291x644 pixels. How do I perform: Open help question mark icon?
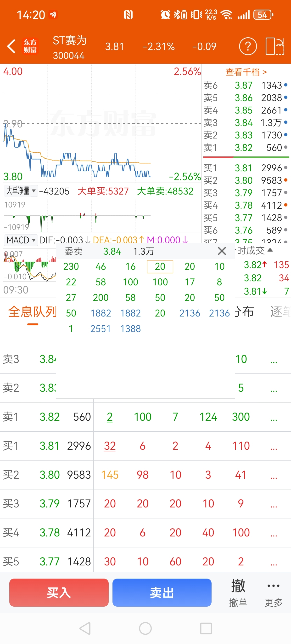[x=247, y=46]
